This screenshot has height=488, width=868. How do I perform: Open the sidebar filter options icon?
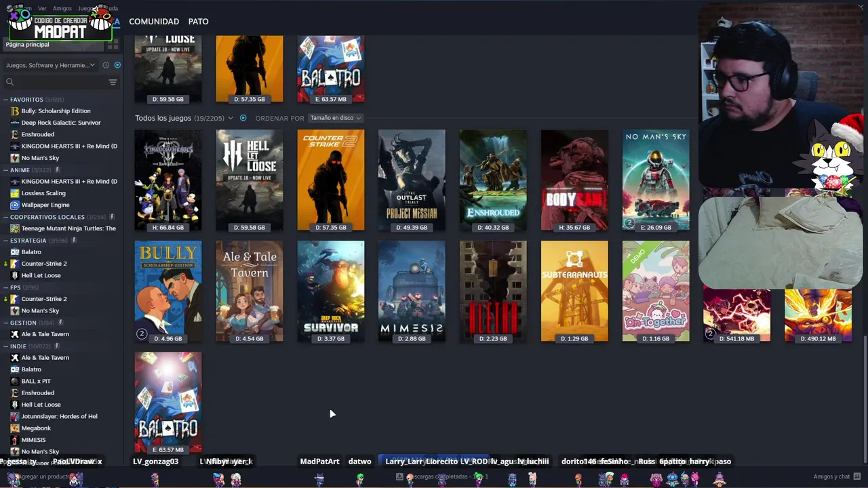pos(113,82)
